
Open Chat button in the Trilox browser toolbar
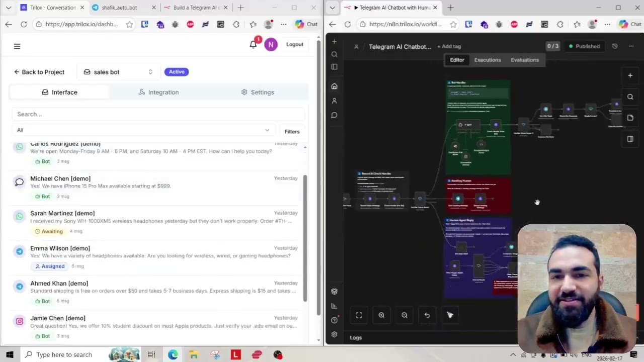(306, 24)
